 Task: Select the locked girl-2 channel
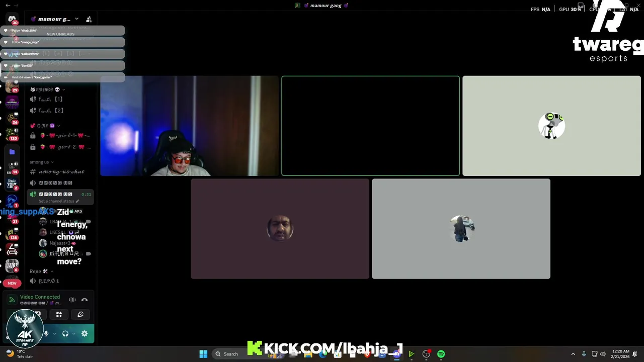click(x=60, y=147)
